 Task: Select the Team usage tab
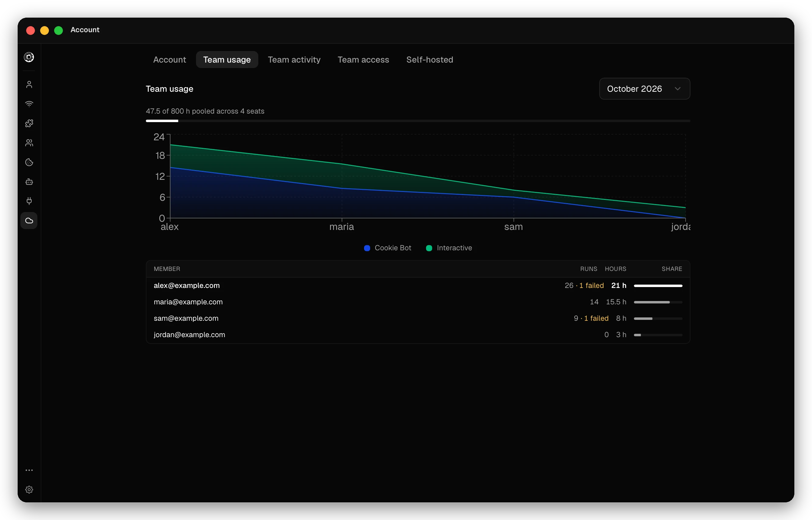[227, 60]
